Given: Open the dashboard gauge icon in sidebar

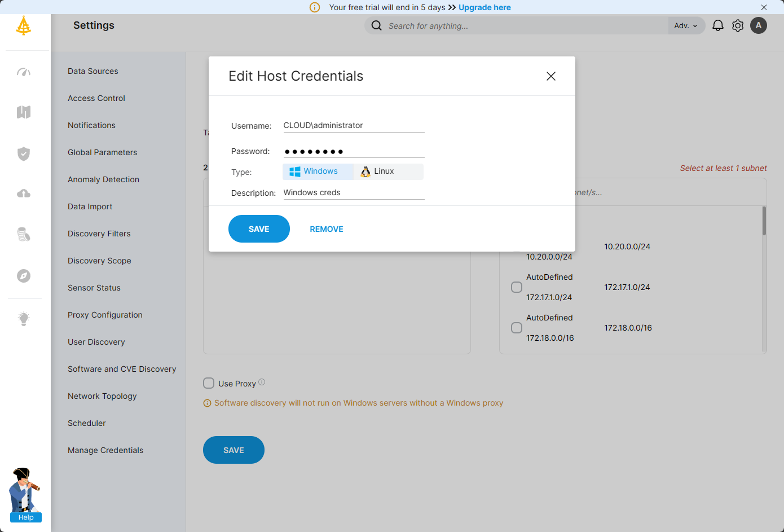Looking at the screenshot, I should [24, 72].
